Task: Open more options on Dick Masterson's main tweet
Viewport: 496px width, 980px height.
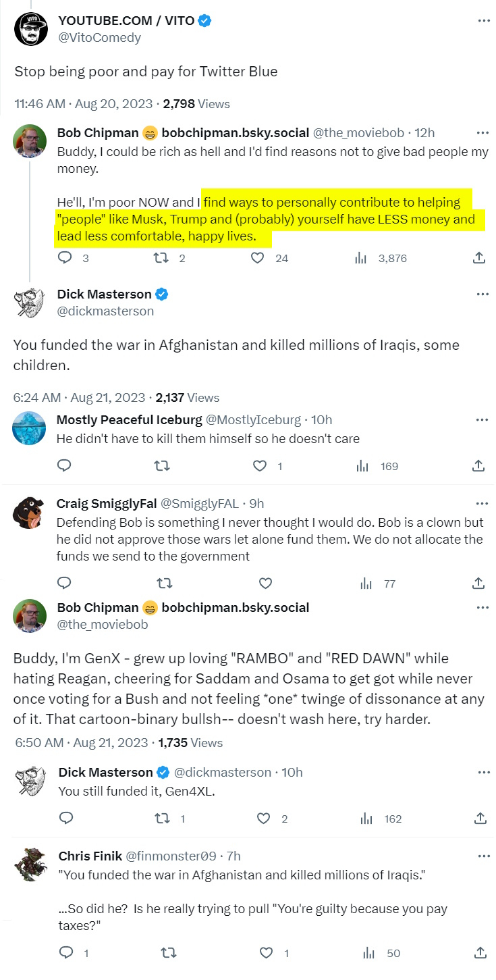Action: (482, 294)
